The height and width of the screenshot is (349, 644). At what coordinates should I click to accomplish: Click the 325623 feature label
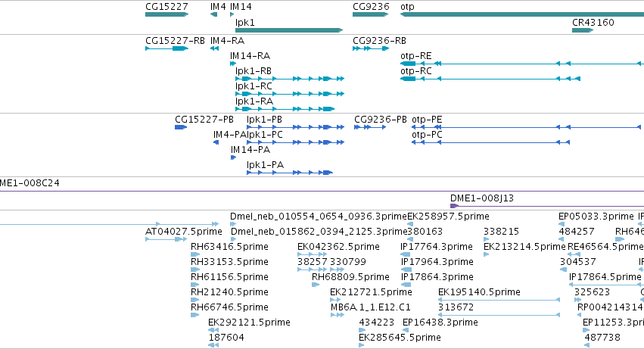tap(593, 292)
